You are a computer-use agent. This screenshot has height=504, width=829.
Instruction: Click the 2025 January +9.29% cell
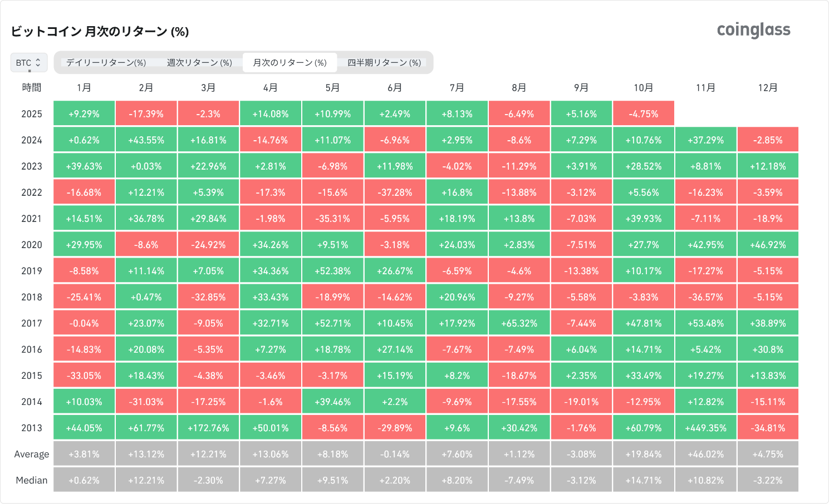click(x=84, y=114)
